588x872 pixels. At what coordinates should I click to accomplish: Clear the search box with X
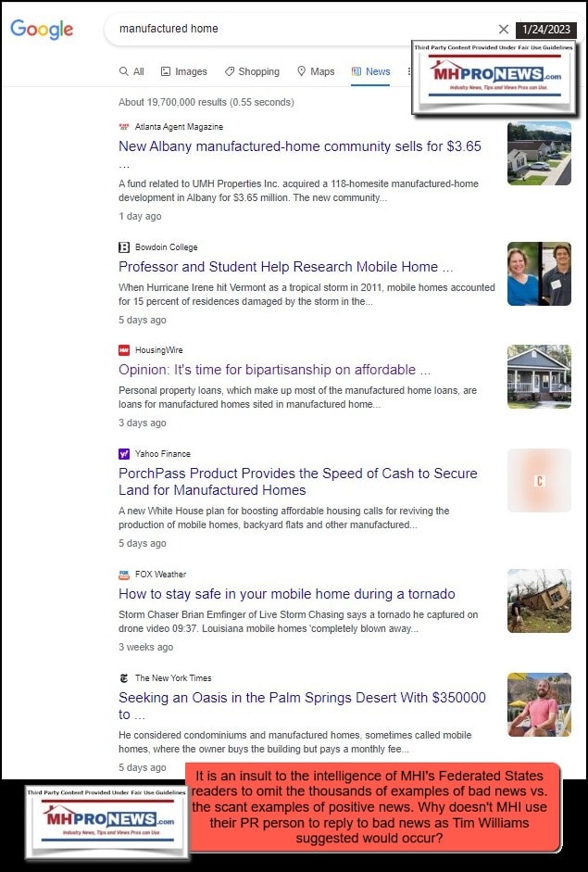[504, 29]
